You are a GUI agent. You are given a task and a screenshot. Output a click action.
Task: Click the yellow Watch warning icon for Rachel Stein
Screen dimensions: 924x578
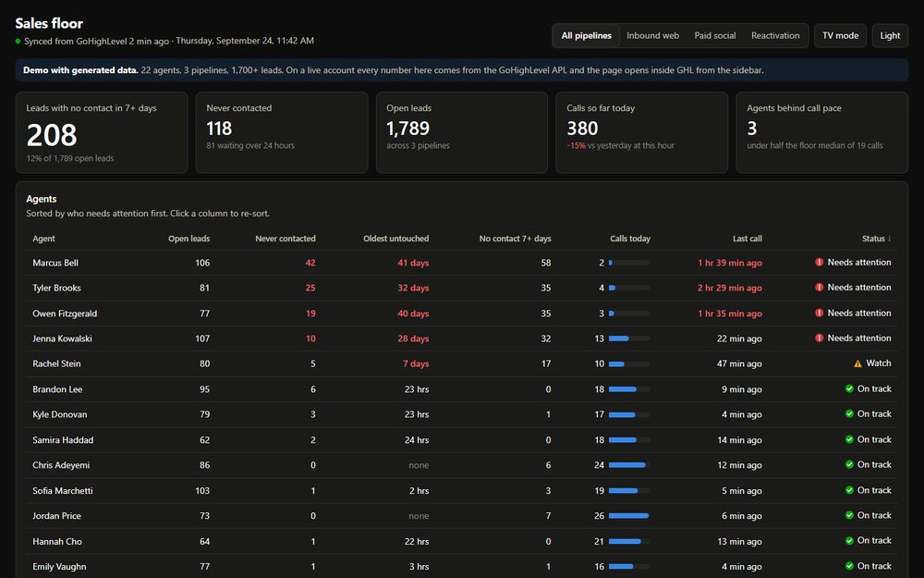coord(857,363)
